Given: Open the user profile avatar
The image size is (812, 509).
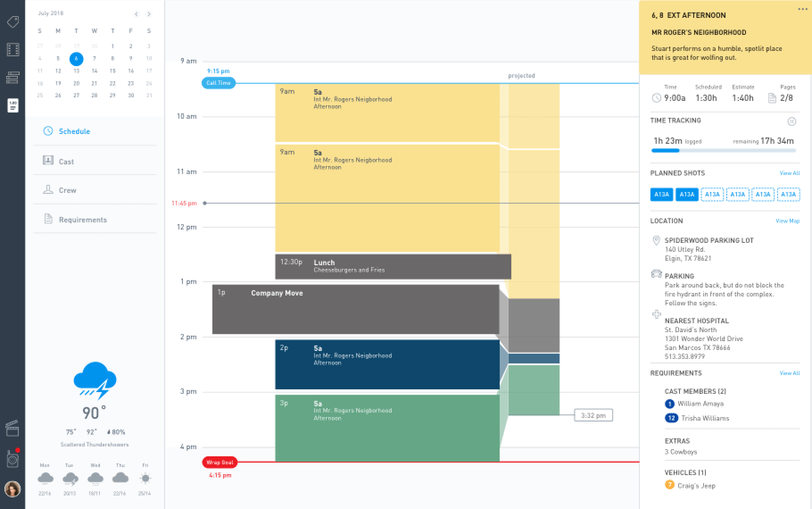Looking at the screenshot, I should click(12, 489).
